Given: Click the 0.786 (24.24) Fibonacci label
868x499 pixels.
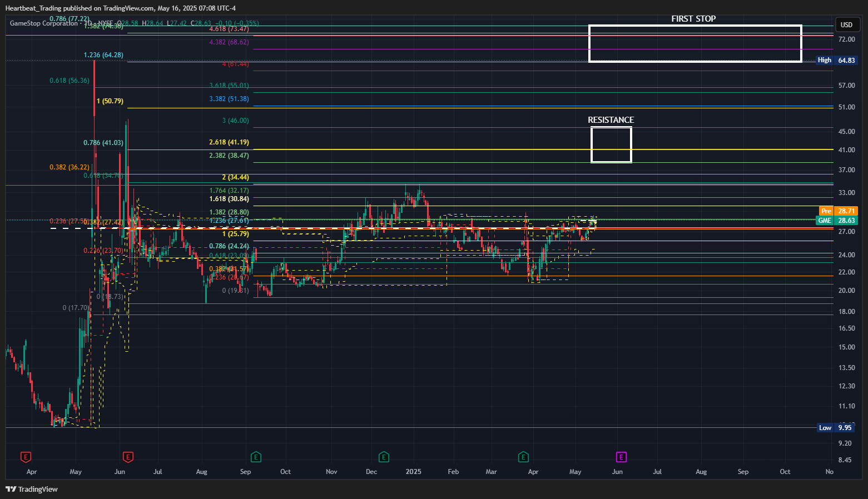Looking at the screenshot, I should tap(229, 246).
